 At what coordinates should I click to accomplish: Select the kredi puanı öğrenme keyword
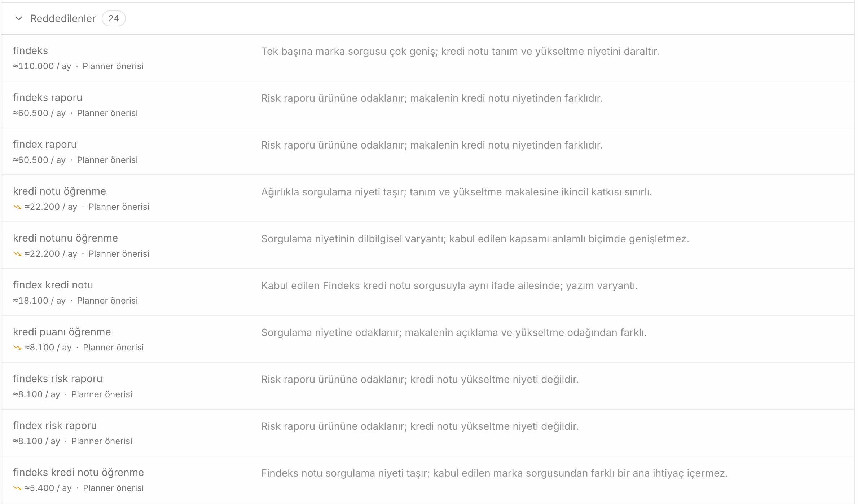coord(62,332)
